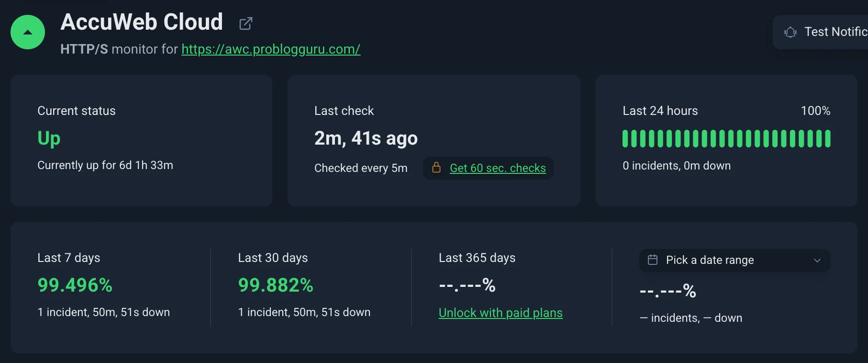The width and height of the screenshot is (868, 363).
Task: Click the Last 365 days placeholder percentage
Action: click(x=467, y=285)
